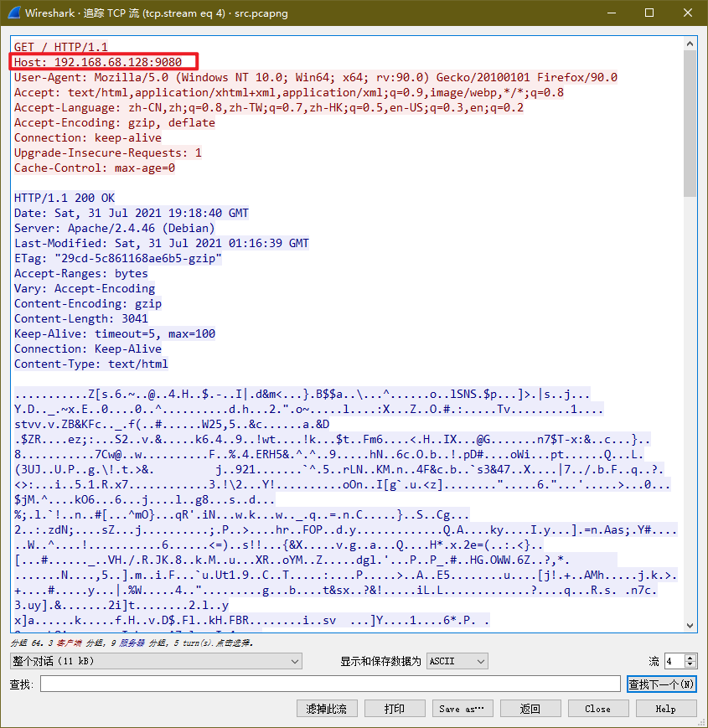708x728 pixels.
Task: Open the ASCII display format dropdown
Action: point(457,661)
